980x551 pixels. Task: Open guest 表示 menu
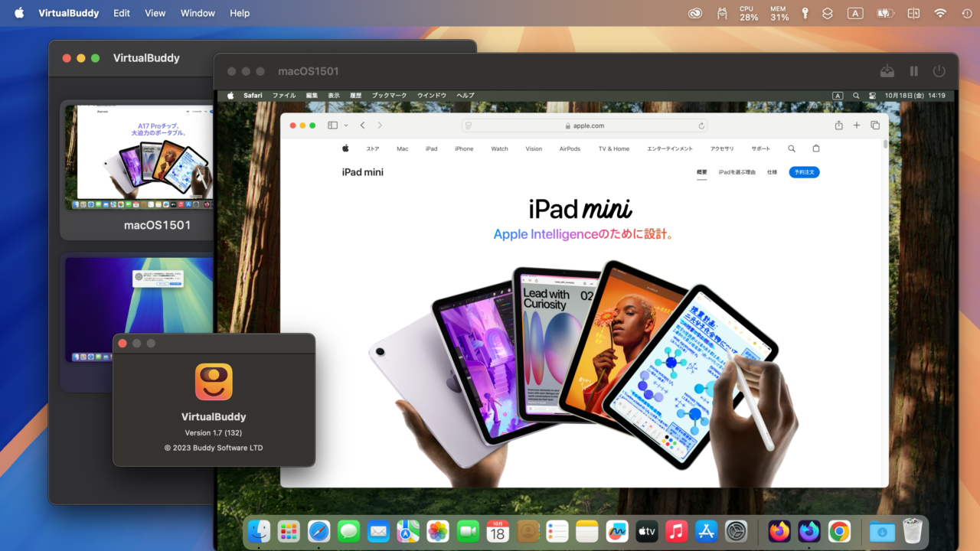[334, 96]
